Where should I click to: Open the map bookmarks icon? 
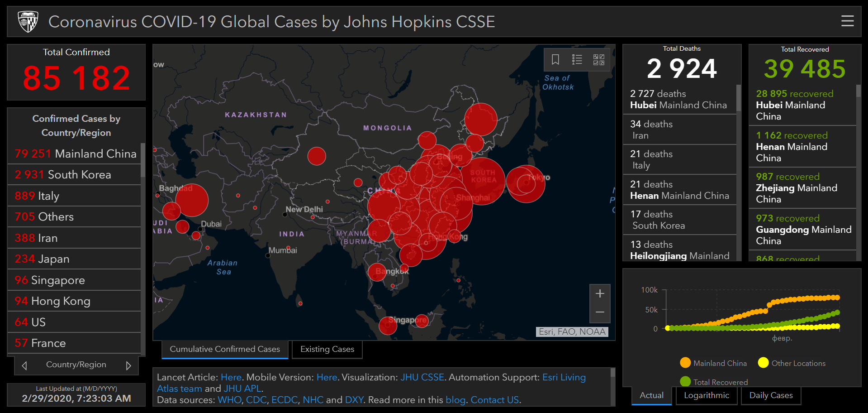pyautogui.click(x=555, y=59)
